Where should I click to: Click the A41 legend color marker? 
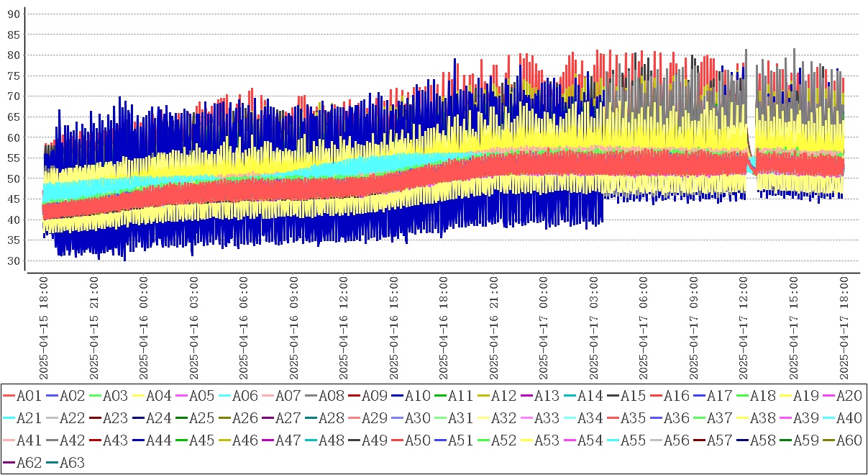click(9, 441)
